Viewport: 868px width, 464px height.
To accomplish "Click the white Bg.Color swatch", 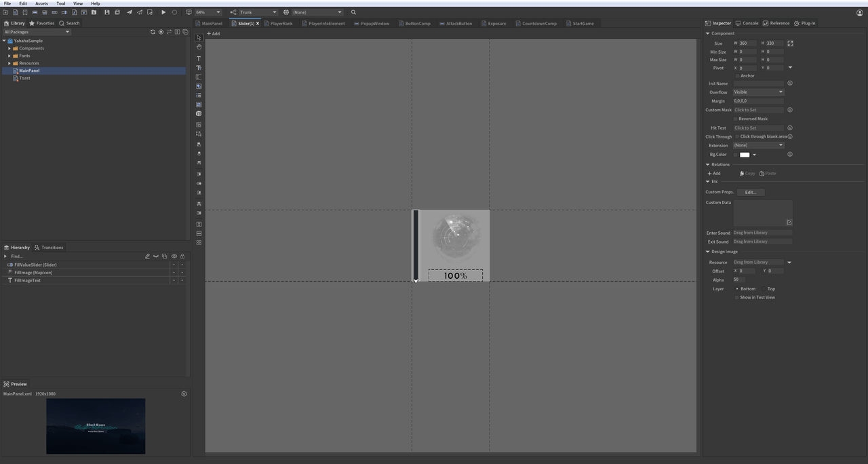I will (744, 155).
